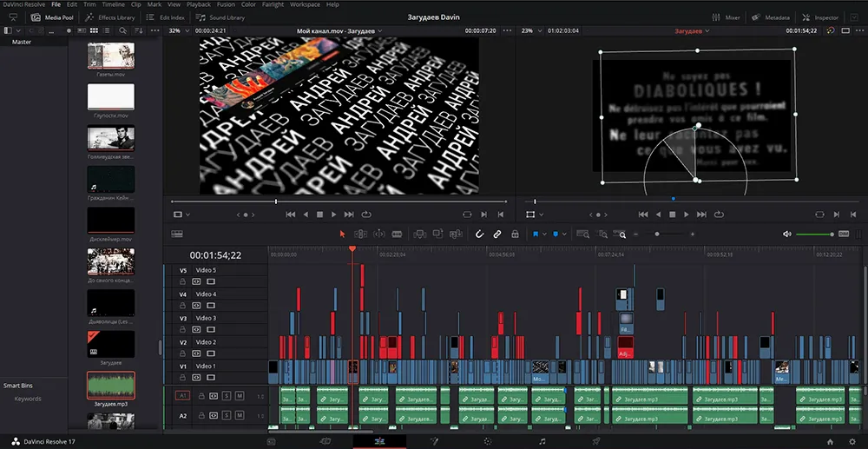Screen dimensions: 868x449
Task: Switch to the Fusion page icon
Action: click(x=434, y=441)
